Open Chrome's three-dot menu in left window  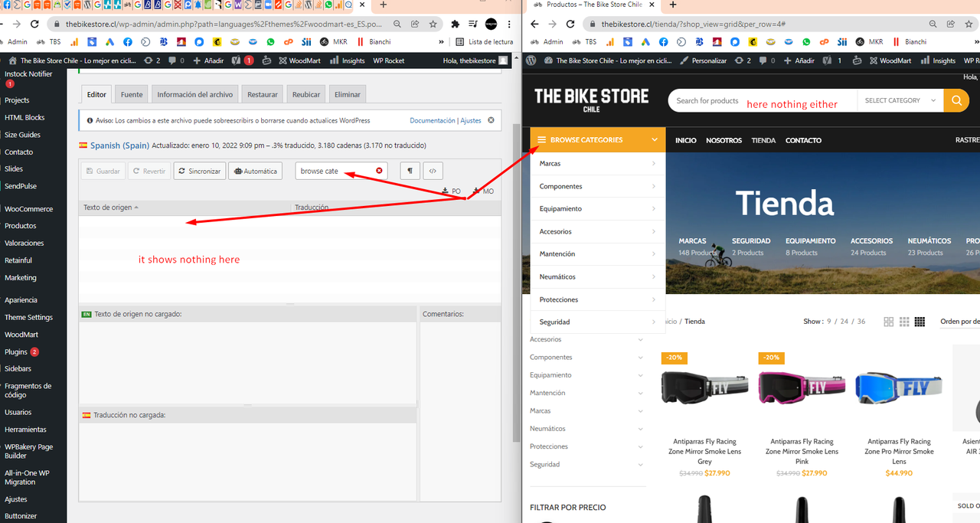click(509, 24)
